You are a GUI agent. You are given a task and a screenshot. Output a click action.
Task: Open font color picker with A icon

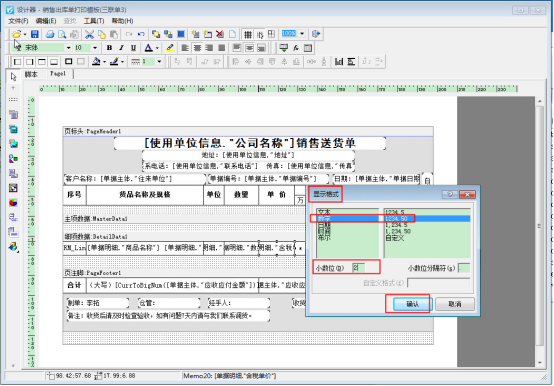[149, 48]
